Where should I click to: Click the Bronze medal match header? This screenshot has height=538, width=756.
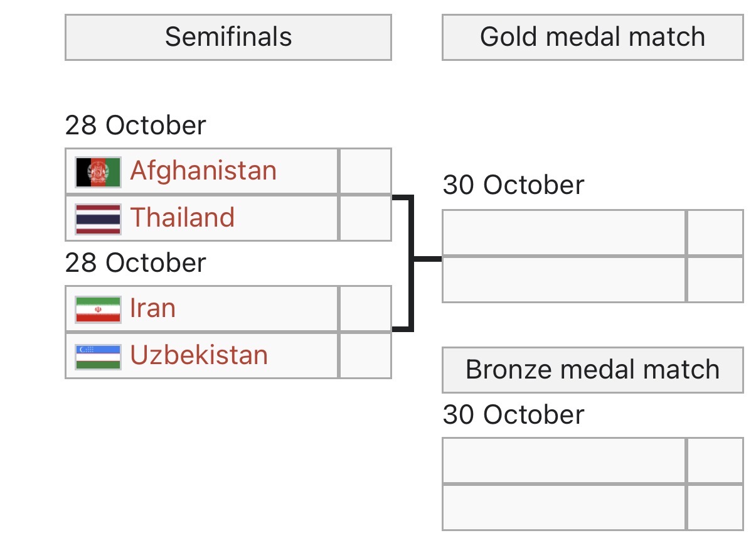coord(592,370)
